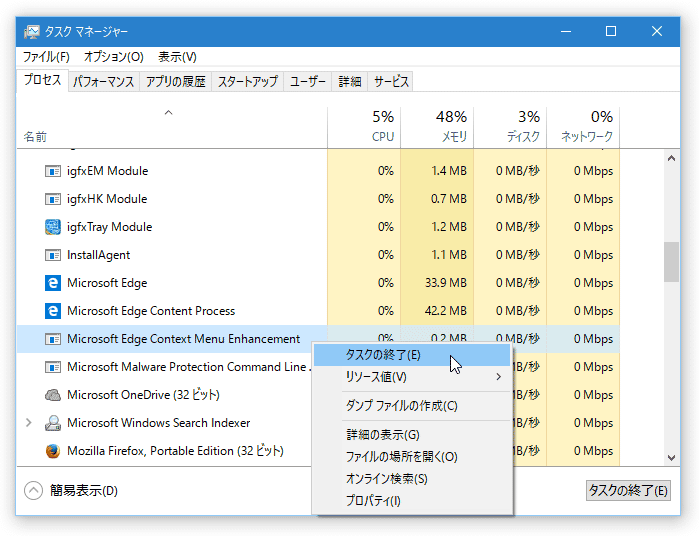Screen dimensions: 699x536
Task: Sort by the メモリ column header
Action: click(x=437, y=127)
